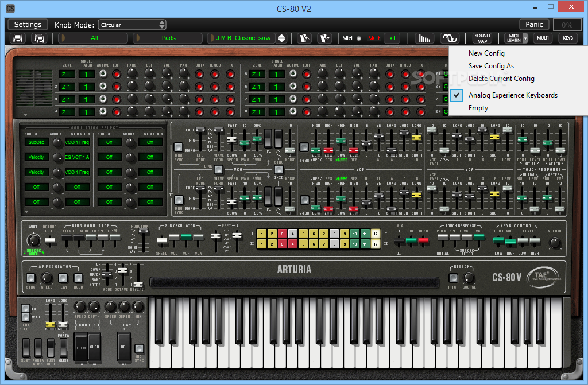Select red memory button 4 in row II

(x=293, y=244)
